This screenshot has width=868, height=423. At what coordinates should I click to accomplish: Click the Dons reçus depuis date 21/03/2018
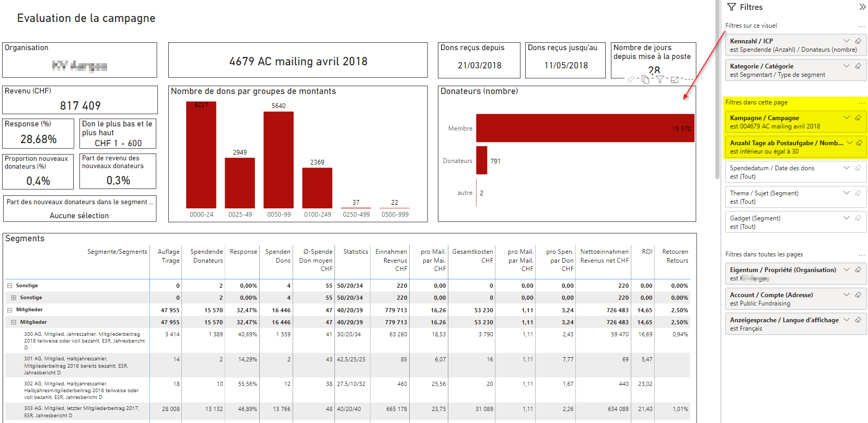coord(479,65)
